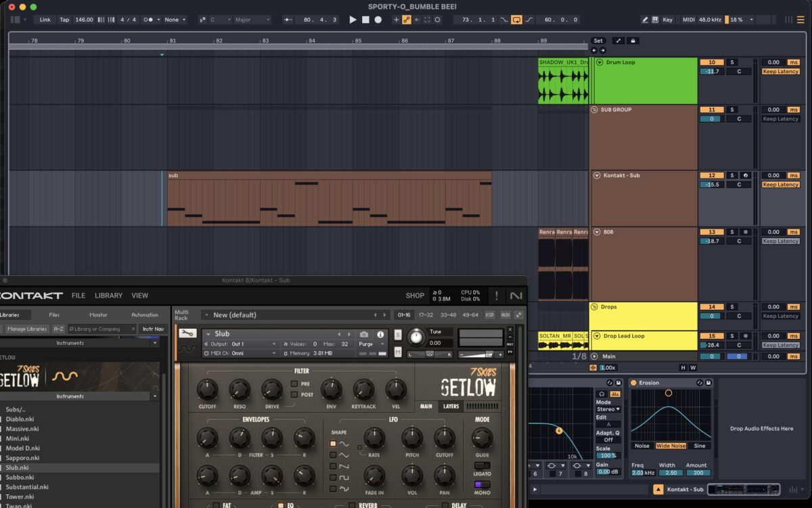This screenshot has height=508, width=812.
Task: Toggle Erosion device activator circle
Action: click(634, 383)
